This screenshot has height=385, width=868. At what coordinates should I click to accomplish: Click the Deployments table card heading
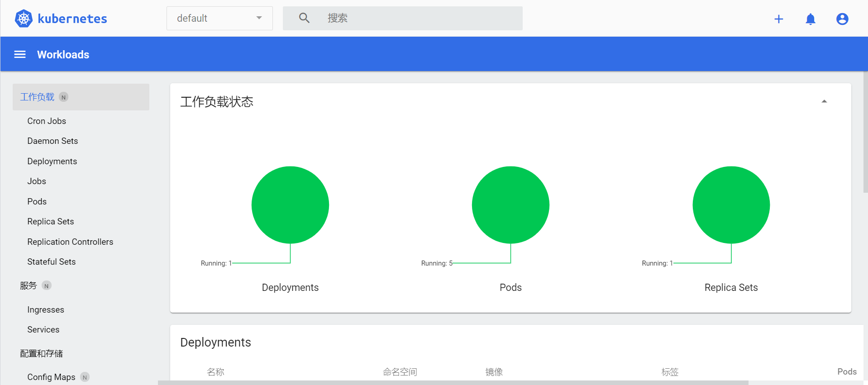tap(215, 342)
